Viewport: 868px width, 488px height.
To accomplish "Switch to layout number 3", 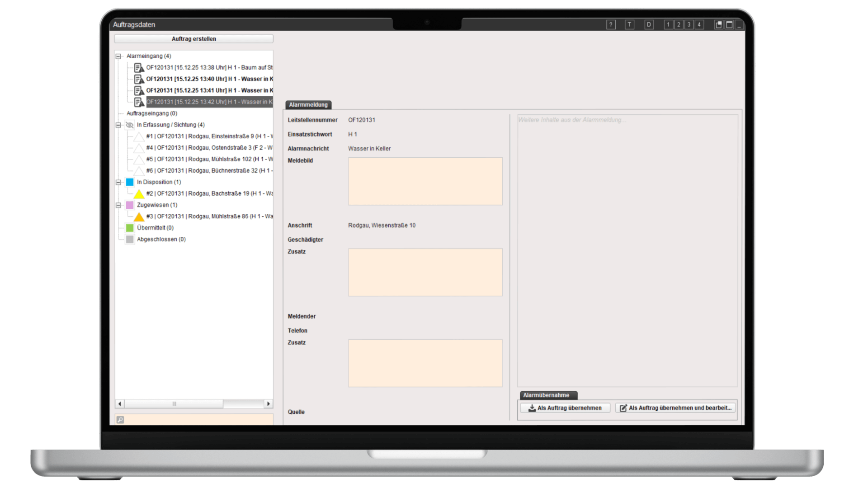I will click(689, 25).
